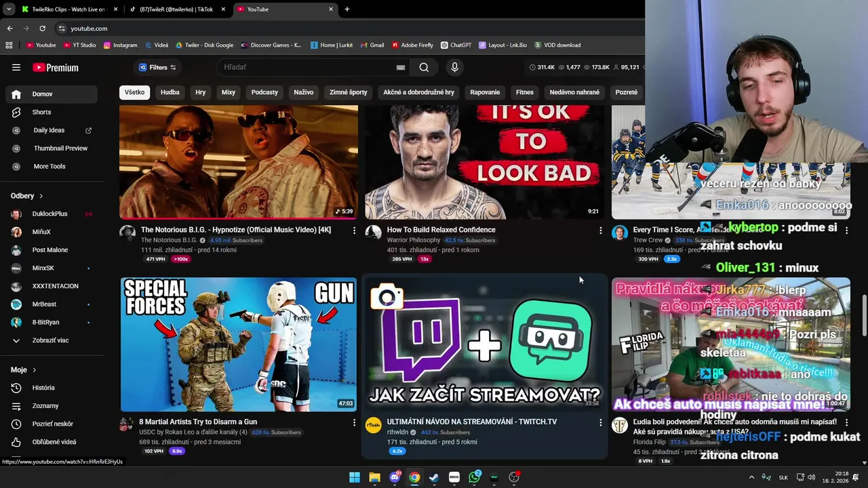Open the ChatGPT bookmark
868x488 pixels.
456,45
